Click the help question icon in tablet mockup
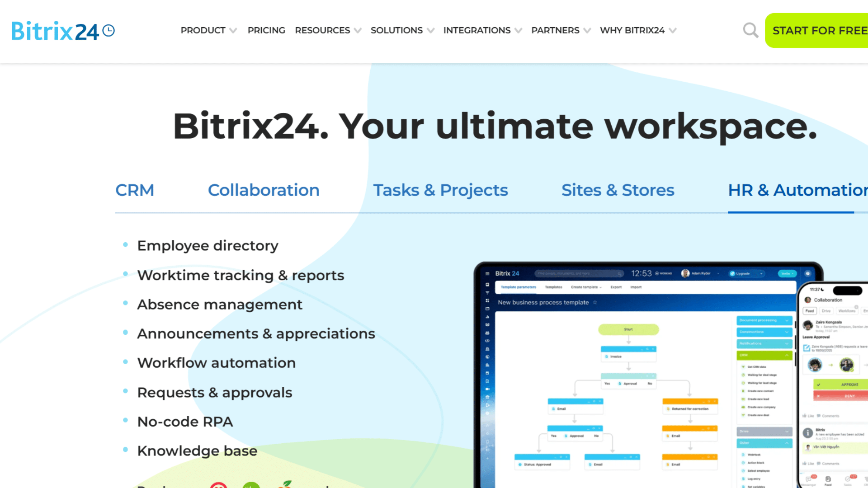This screenshot has height=488, width=868. pyautogui.click(x=807, y=274)
